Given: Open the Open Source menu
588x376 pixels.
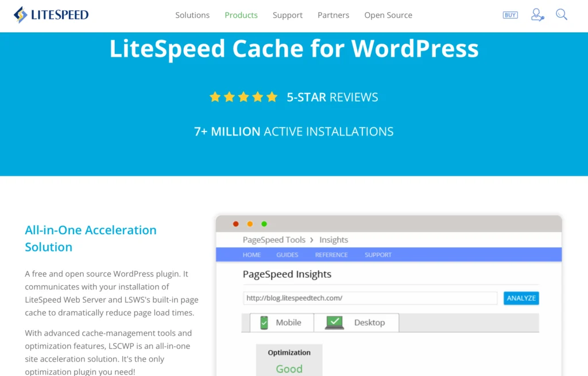Looking at the screenshot, I should click(388, 15).
